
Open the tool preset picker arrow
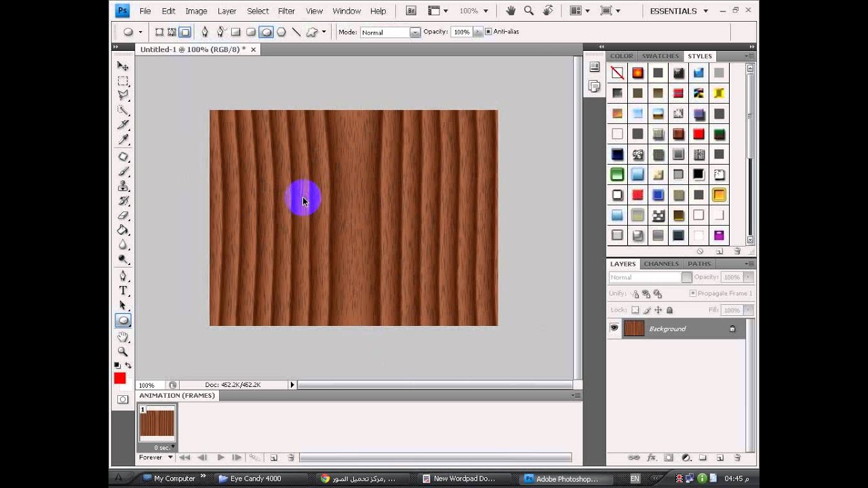point(140,32)
